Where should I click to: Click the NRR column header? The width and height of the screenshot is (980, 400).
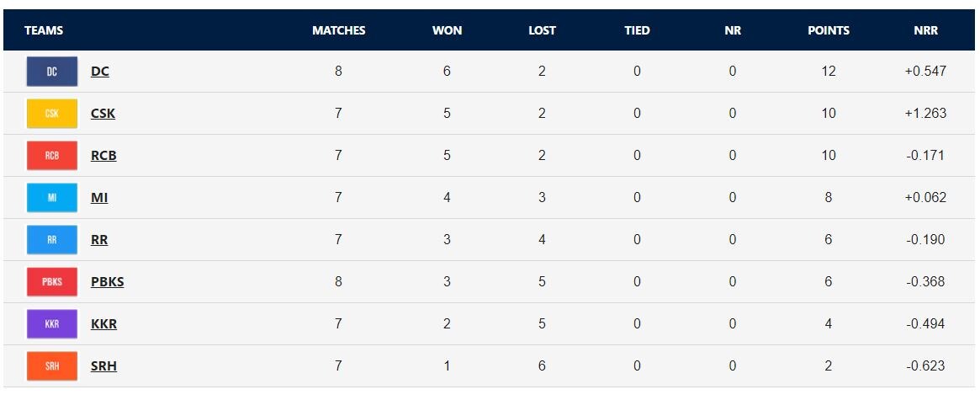click(925, 30)
